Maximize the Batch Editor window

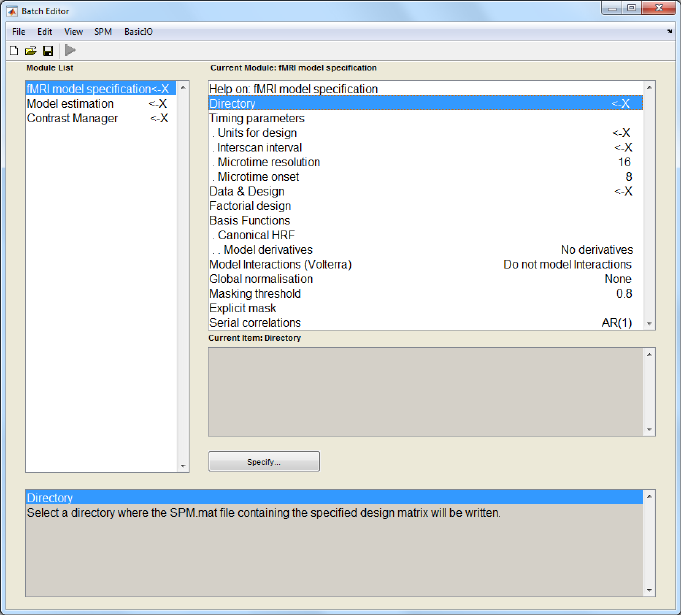(631, 8)
